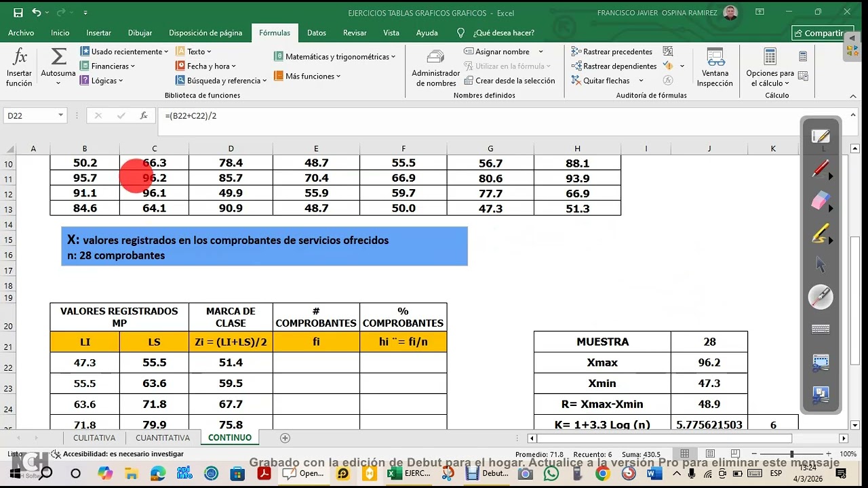This screenshot has width=868, height=488.
Task: Open WhatsApp from the taskbar
Action: click(550, 473)
